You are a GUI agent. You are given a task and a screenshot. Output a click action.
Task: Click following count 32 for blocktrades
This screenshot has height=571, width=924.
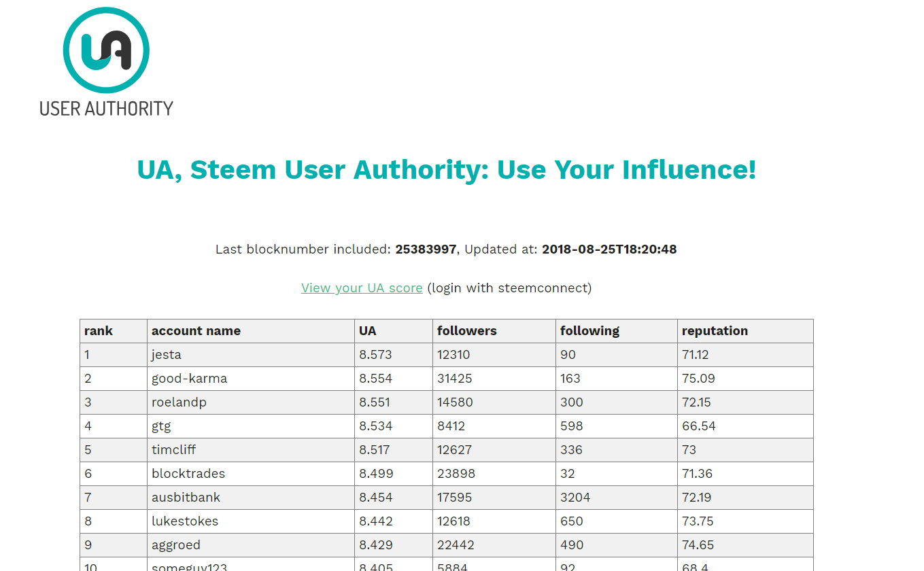pyautogui.click(x=568, y=474)
